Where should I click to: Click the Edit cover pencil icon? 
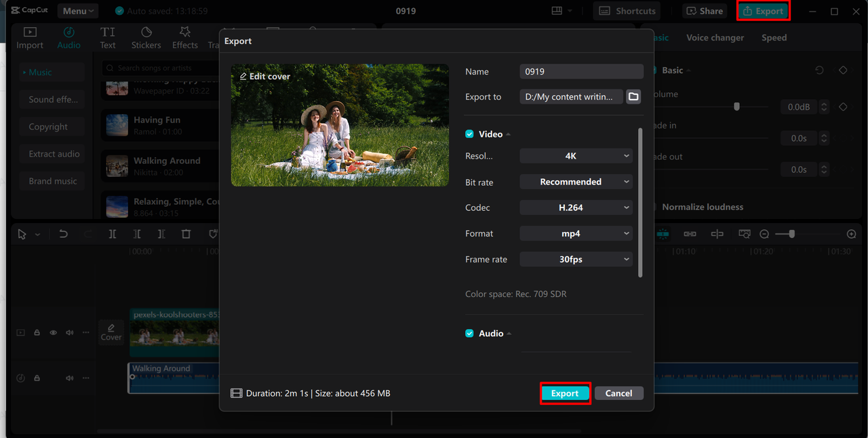pos(243,77)
